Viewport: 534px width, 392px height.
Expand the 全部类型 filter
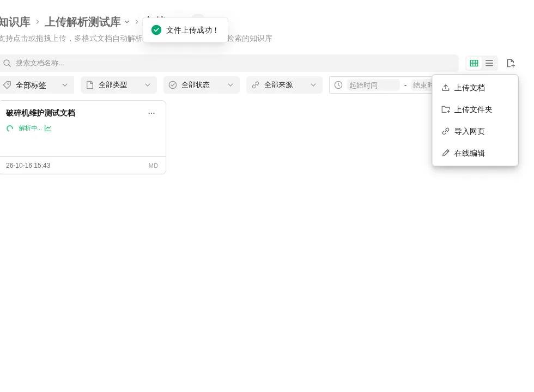click(119, 85)
